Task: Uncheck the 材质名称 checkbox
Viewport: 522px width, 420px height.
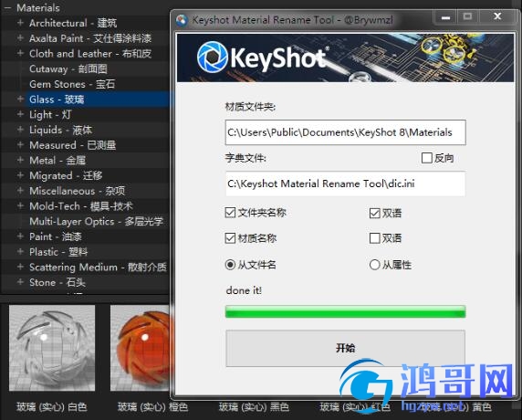Action: click(230, 238)
